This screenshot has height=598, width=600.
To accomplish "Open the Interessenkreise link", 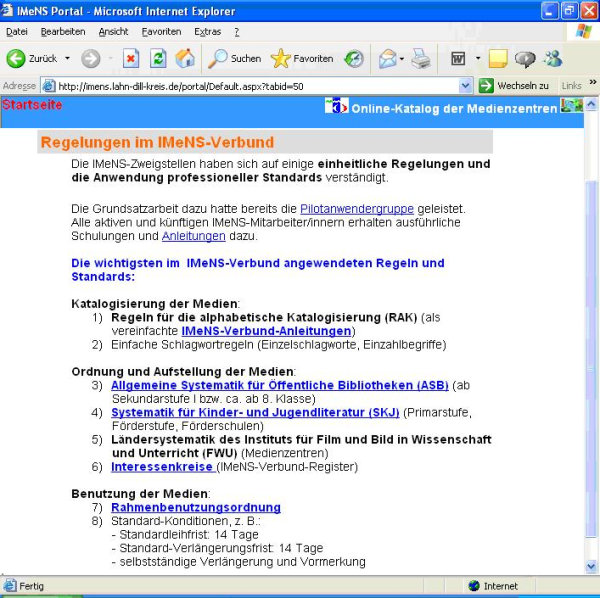I will point(162,467).
